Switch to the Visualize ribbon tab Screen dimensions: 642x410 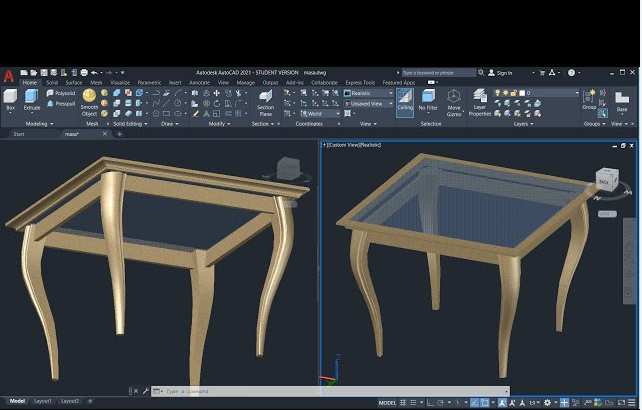tap(120, 83)
